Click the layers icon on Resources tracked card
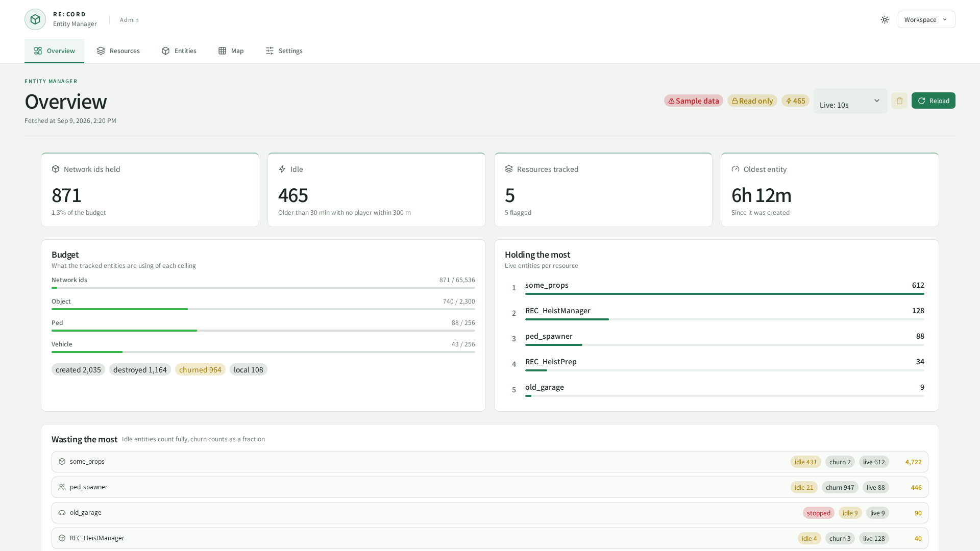 [x=509, y=169]
